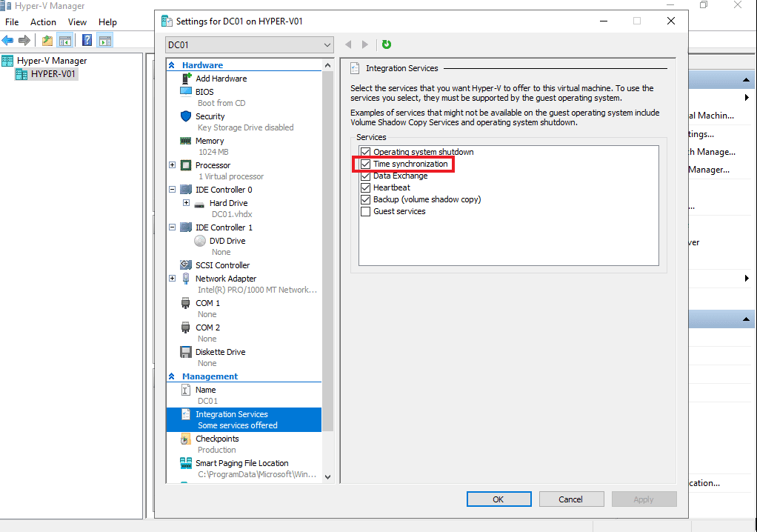Screen dimensions: 757x532
Task: Click the green Refresh icon in Settings
Action: pyautogui.click(x=387, y=44)
